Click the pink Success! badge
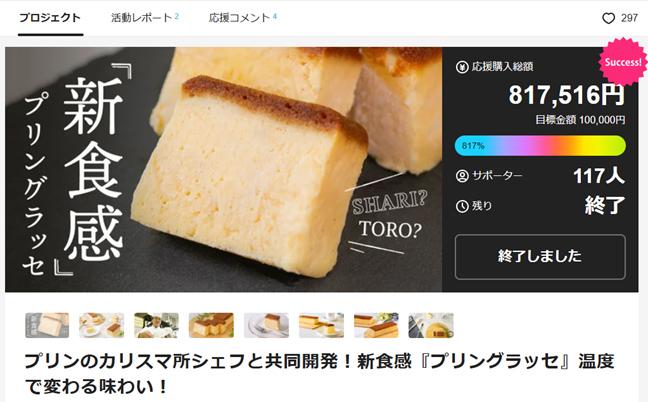Viewport: 648px width, 402px height. (623, 62)
